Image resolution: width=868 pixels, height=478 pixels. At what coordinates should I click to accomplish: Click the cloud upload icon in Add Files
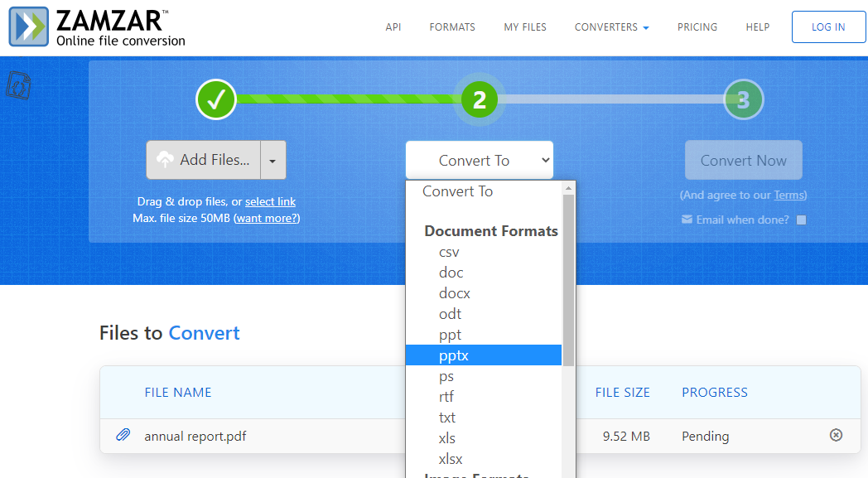click(x=165, y=160)
